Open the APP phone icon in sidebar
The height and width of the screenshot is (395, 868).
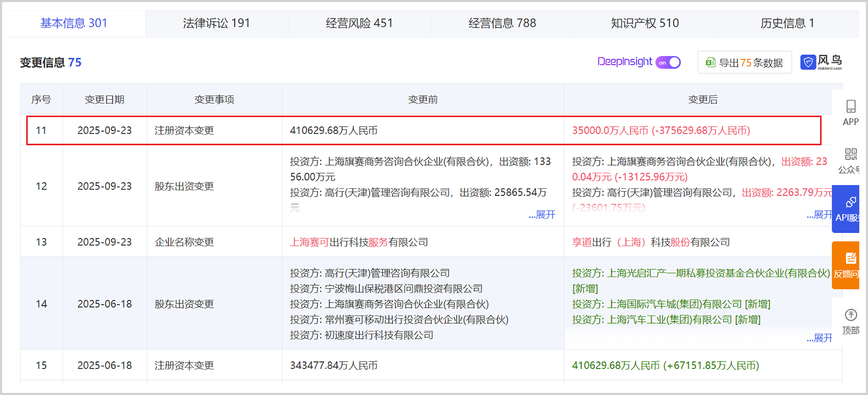point(851,106)
